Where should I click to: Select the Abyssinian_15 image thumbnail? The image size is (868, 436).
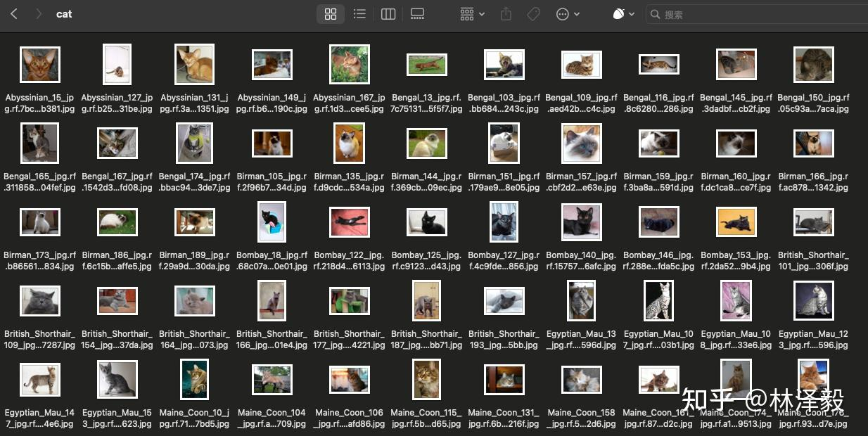(40, 65)
